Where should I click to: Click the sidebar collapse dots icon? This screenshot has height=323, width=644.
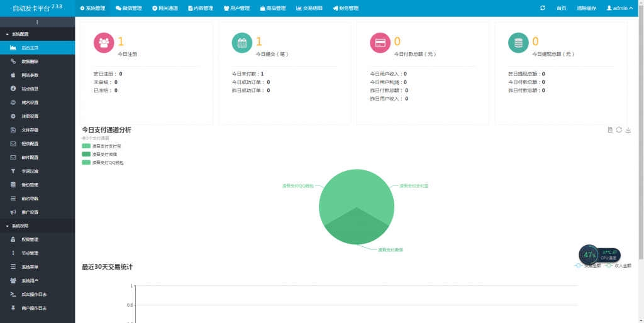tap(37, 22)
